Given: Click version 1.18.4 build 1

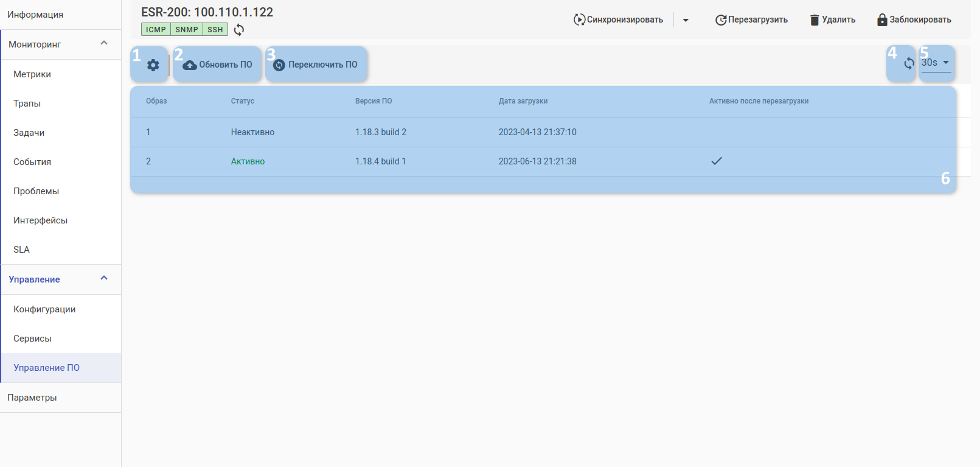Looking at the screenshot, I should pyautogui.click(x=381, y=161).
